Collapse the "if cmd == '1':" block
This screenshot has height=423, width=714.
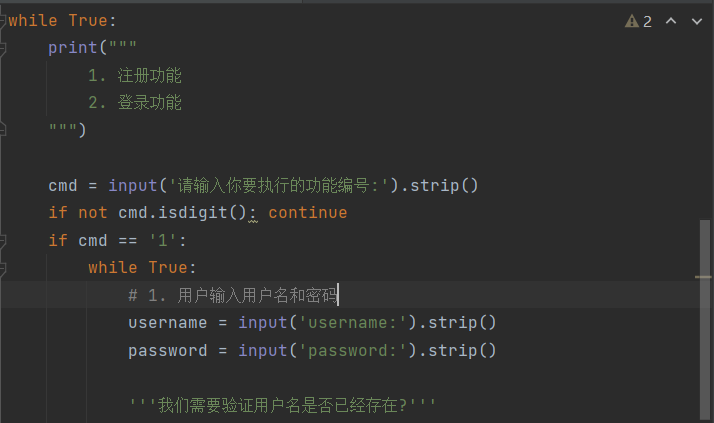tap(4, 240)
